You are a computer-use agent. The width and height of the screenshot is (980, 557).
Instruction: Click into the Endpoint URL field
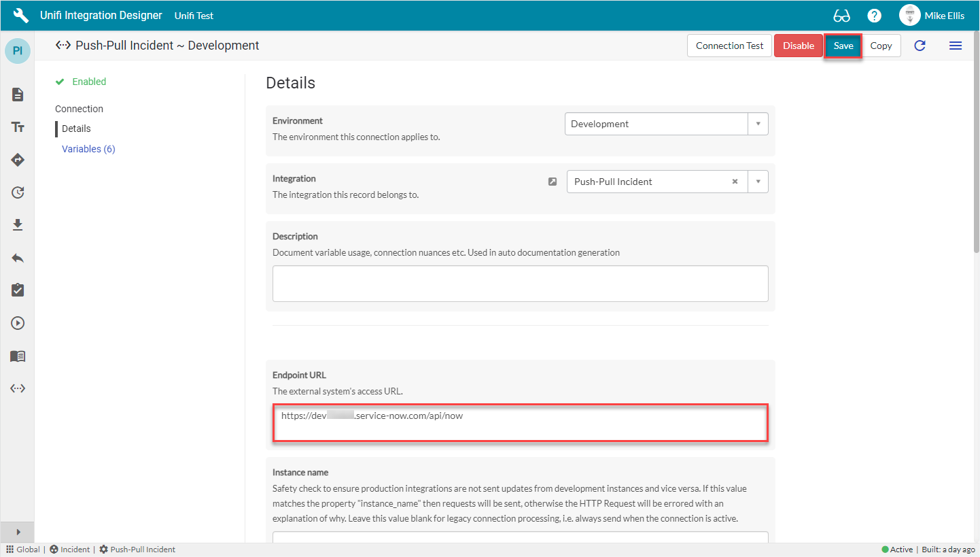(520, 424)
